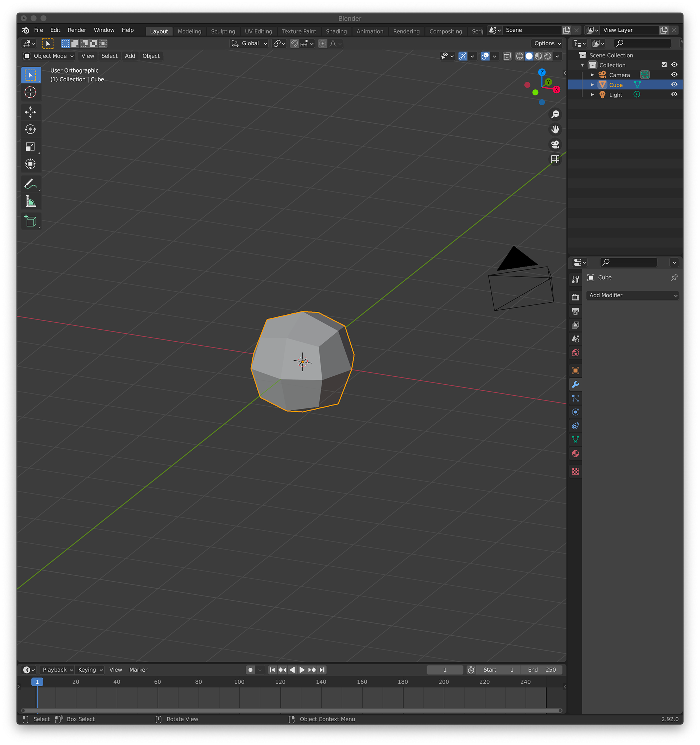Switch to the Modeling workspace tab
Screen dimensions: 700x745
190,31
